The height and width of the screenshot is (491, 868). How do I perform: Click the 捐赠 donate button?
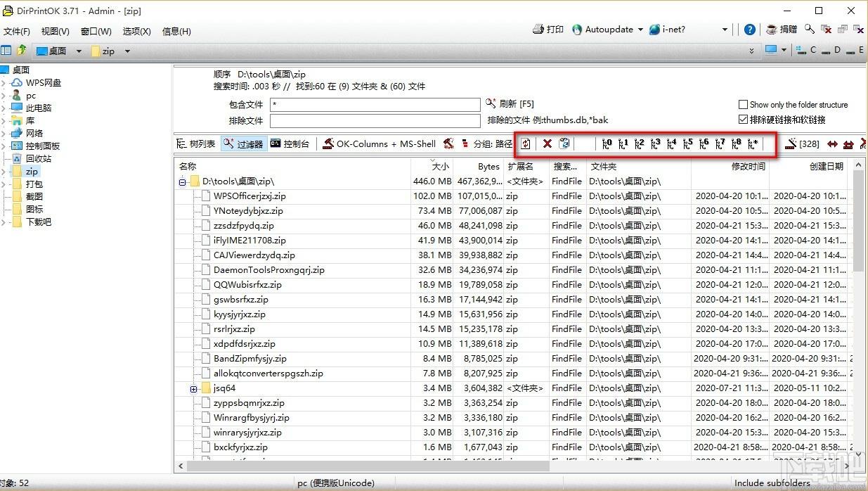click(x=782, y=30)
